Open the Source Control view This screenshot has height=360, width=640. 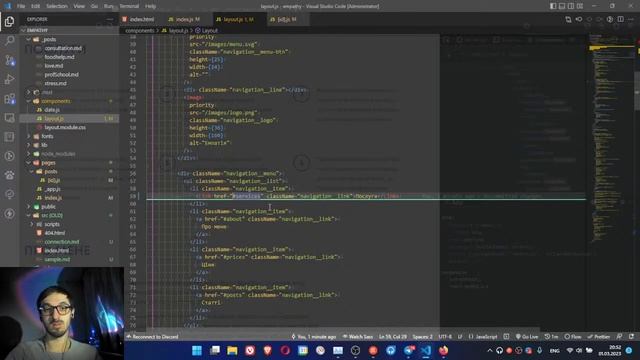click(9, 60)
